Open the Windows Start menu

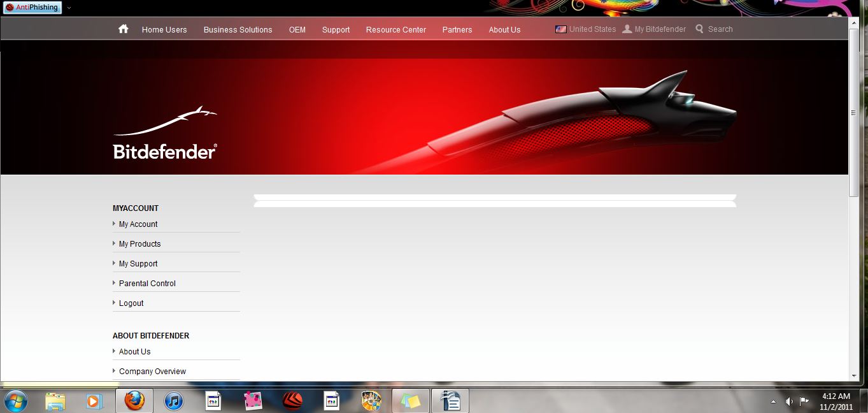(x=15, y=401)
